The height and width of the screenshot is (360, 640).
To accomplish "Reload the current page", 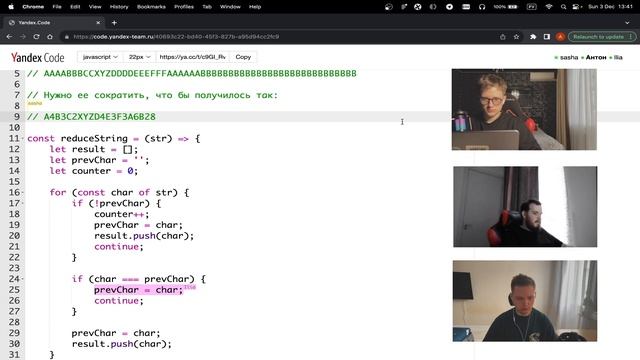I will point(36,37).
